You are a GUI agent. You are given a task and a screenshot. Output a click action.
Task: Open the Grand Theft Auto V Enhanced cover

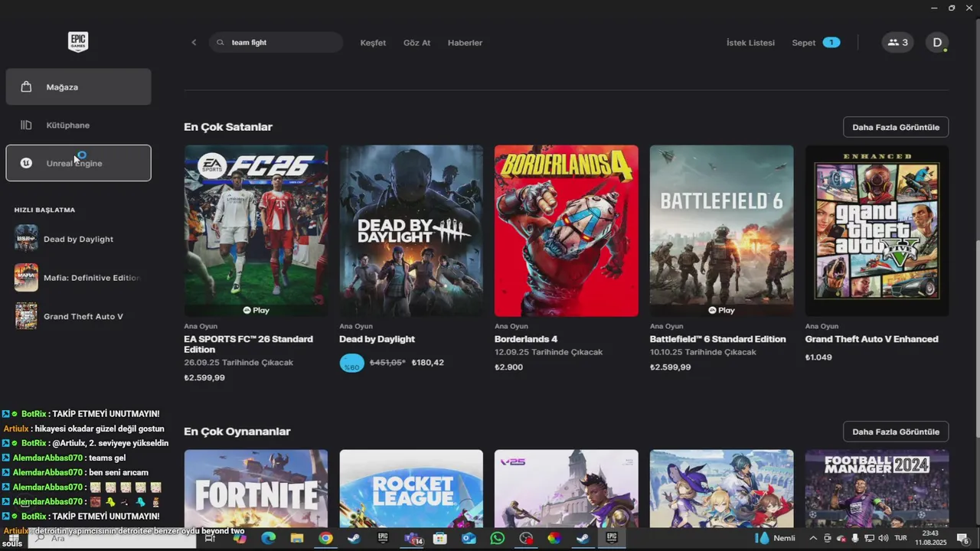(x=877, y=230)
